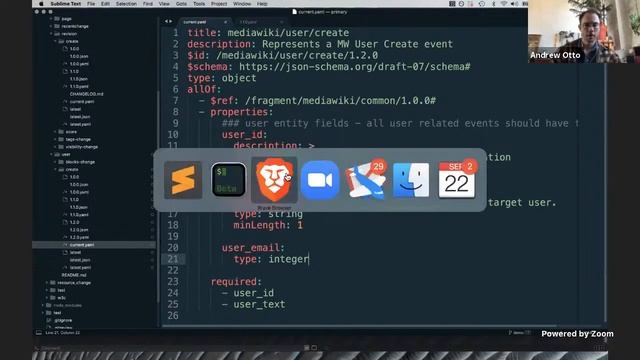The height and width of the screenshot is (360, 640).
Task: Collapse the revision folder arrow
Action: click(51, 34)
